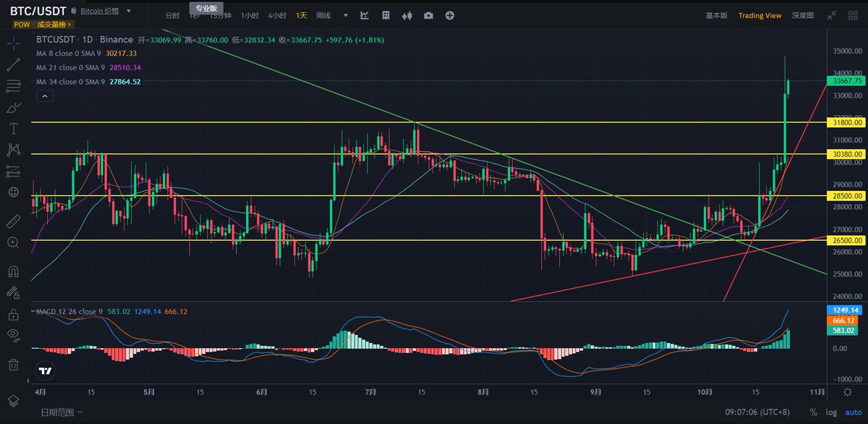Remove drawings with the trash icon

click(13, 364)
